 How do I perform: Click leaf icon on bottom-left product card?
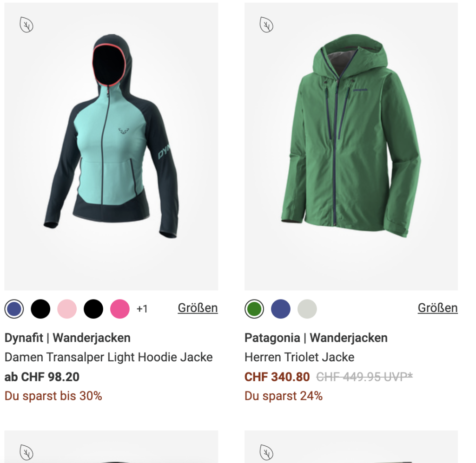pos(26,452)
